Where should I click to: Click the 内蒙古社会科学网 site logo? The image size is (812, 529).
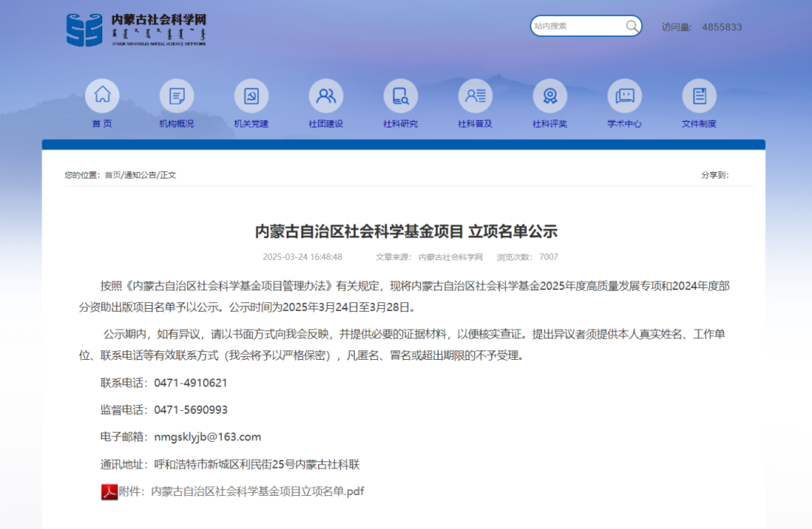pyautogui.click(x=136, y=30)
